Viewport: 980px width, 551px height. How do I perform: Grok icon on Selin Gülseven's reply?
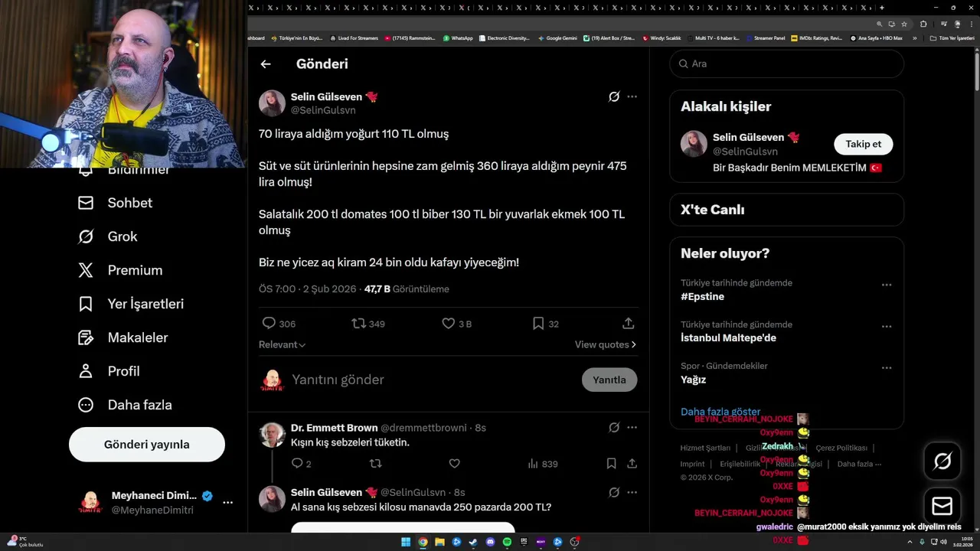pos(613,492)
